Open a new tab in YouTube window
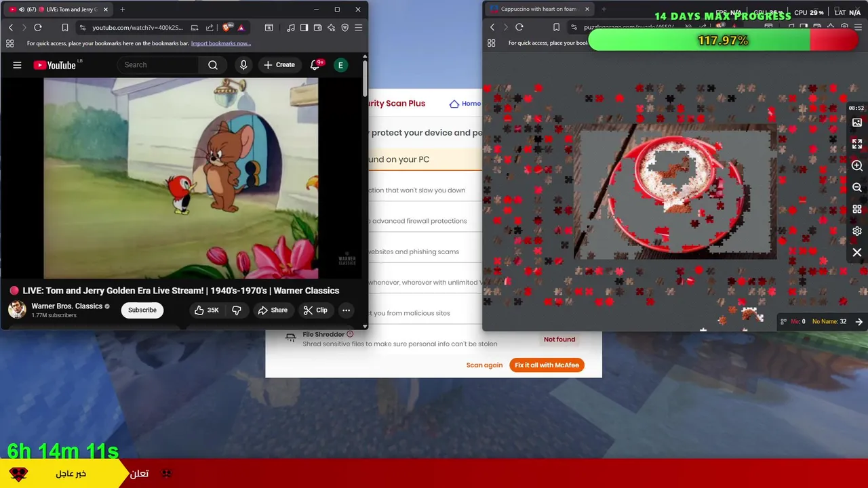The width and height of the screenshot is (868, 488). [123, 9]
